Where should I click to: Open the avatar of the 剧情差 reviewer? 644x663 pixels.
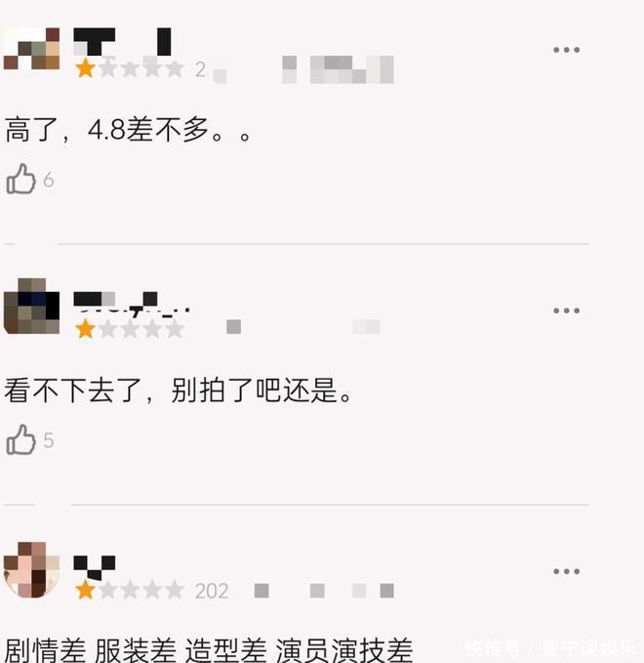pyautogui.click(x=31, y=569)
